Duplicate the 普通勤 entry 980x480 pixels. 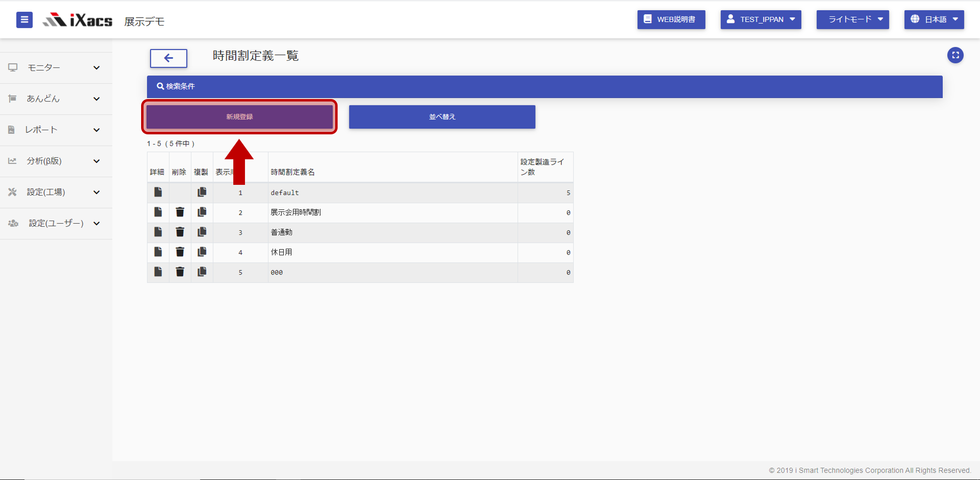coord(202,232)
